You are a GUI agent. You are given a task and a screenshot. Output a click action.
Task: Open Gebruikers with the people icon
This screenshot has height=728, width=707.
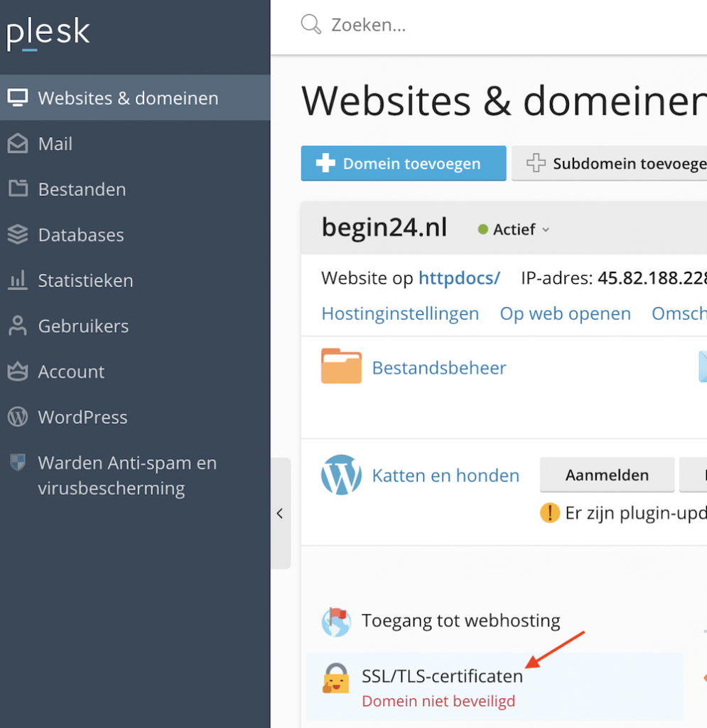point(17,326)
